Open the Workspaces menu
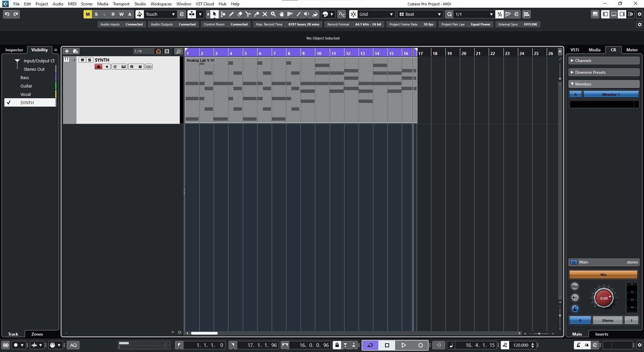This screenshot has width=644, height=352. pos(161,4)
